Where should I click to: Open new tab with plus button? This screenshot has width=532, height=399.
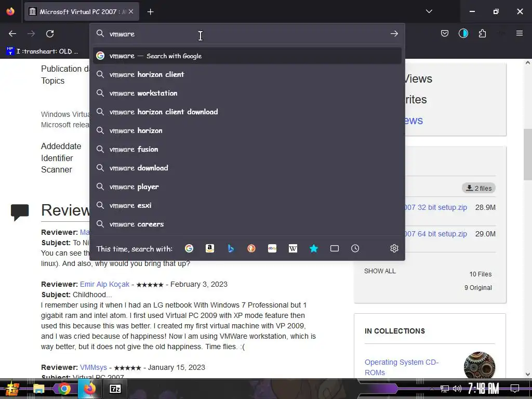point(150,12)
